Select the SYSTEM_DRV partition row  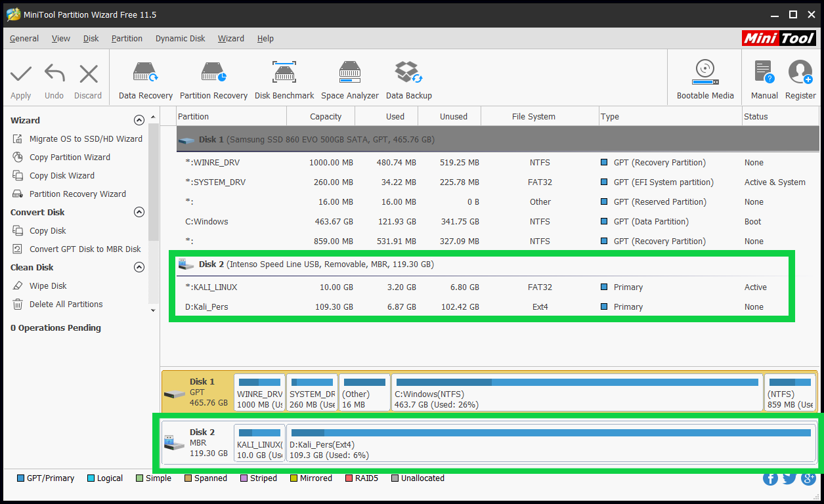click(x=498, y=182)
